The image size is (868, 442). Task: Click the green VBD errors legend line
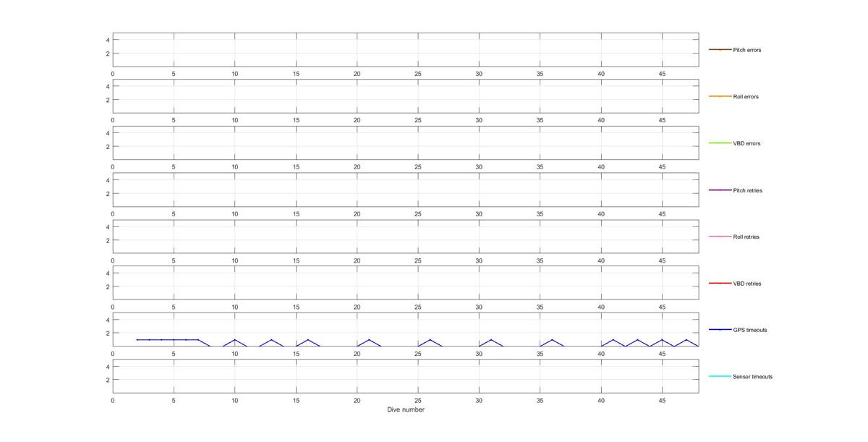(x=720, y=143)
